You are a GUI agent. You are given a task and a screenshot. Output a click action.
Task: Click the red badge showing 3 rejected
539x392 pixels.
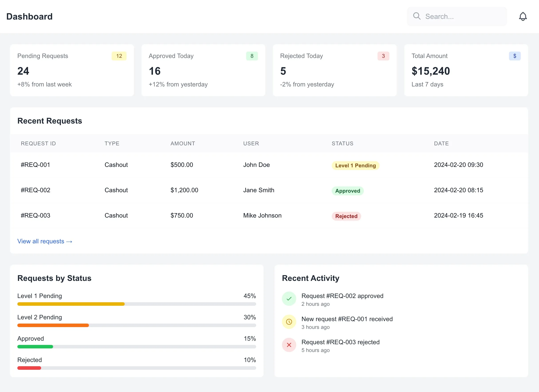point(383,56)
